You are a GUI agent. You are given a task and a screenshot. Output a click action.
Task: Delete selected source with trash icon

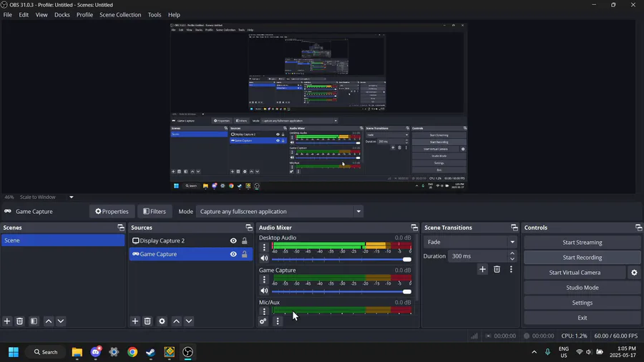click(x=147, y=321)
